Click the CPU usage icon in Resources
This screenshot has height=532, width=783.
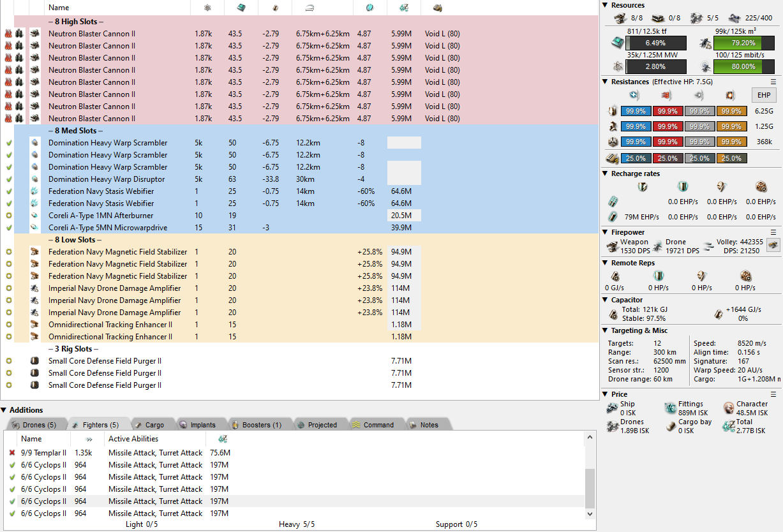[616, 43]
